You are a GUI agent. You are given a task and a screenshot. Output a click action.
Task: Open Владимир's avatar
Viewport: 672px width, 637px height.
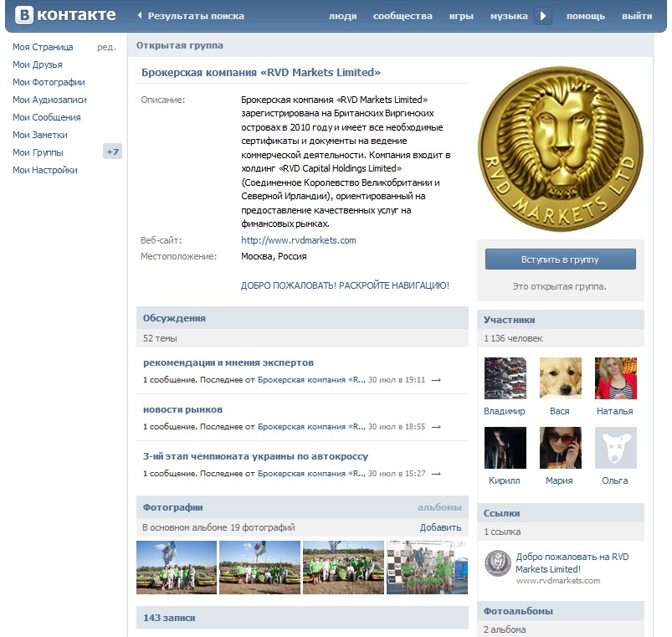[x=505, y=378]
